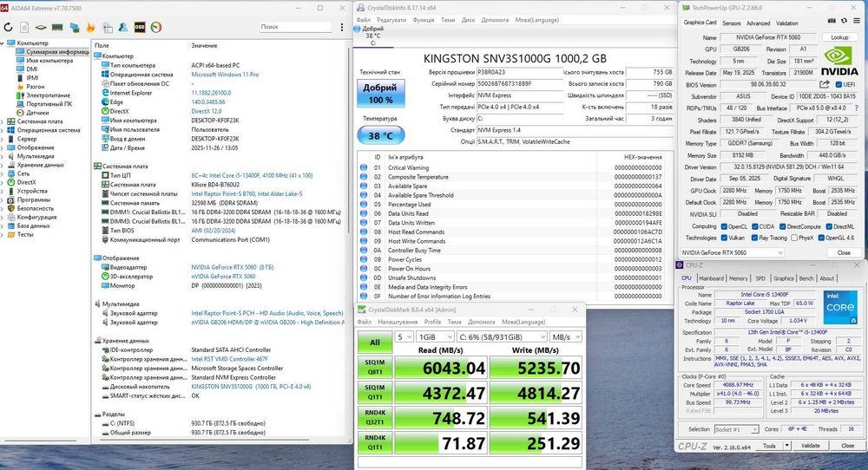Screen dimensions: 868x470
Task: Click the drive status disk icon in CrystalDiskInfo
Action: tap(357, 29)
